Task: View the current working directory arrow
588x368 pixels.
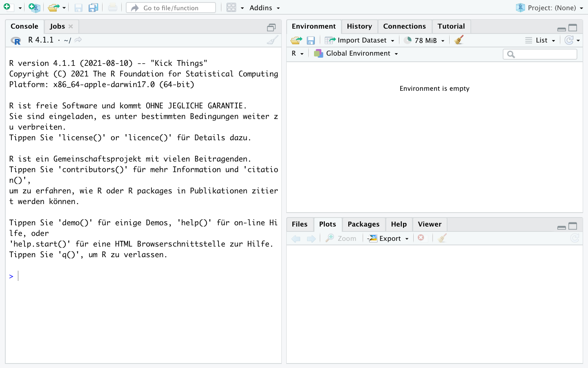Action: coord(78,40)
